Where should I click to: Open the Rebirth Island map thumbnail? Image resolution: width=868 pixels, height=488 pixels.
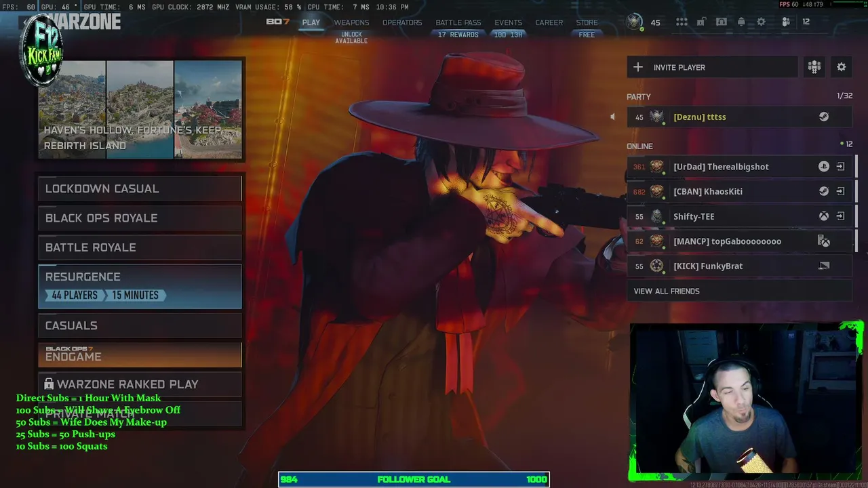coord(208,110)
